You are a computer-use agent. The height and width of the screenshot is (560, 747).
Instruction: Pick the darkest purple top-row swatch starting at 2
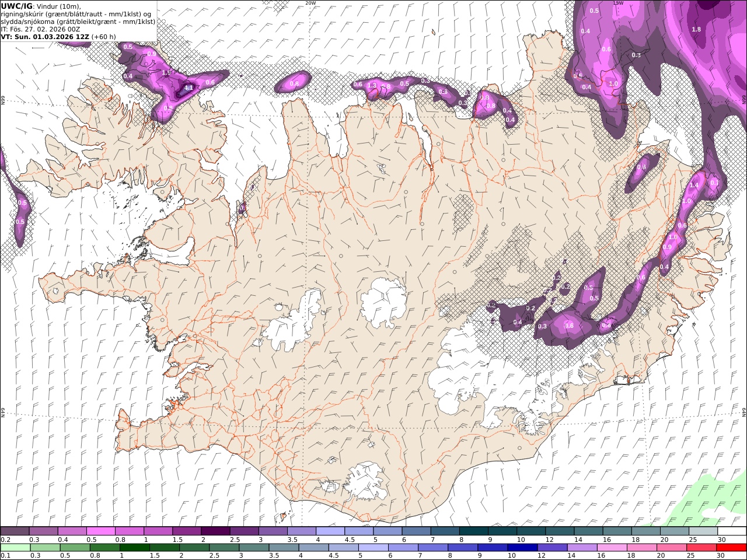(215, 531)
